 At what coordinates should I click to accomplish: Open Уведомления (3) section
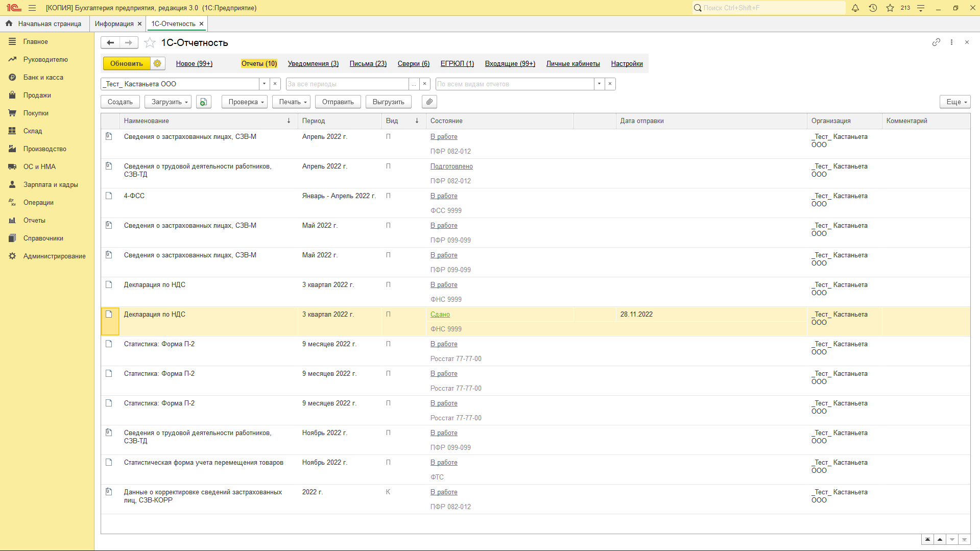point(313,64)
